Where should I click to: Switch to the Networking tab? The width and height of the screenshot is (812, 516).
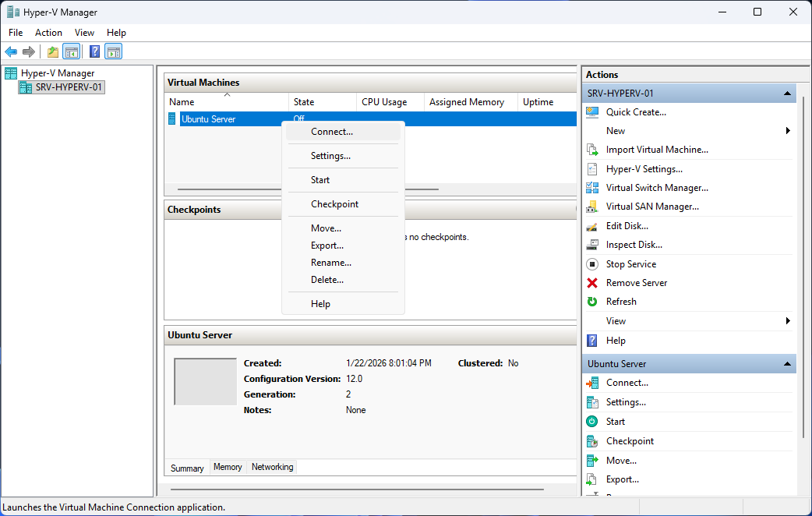point(272,467)
